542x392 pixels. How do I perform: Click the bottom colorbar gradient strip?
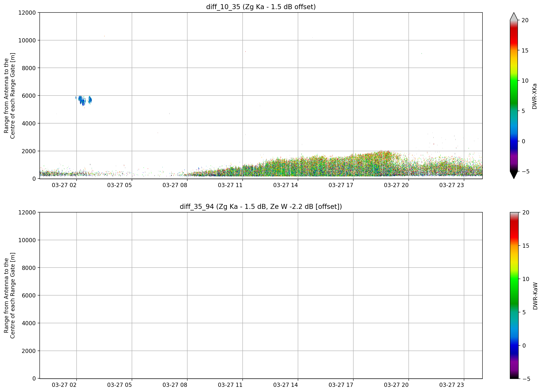click(514, 295)
